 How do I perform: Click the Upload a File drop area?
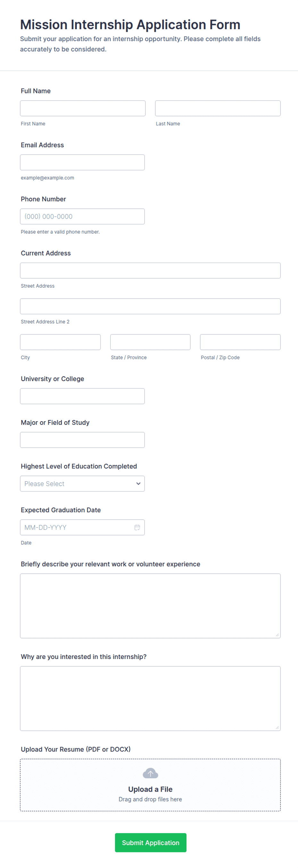pos(150,785)
